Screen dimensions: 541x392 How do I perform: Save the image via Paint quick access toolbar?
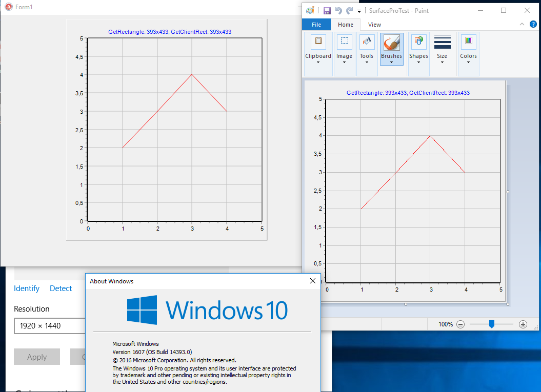pos(327,11)
